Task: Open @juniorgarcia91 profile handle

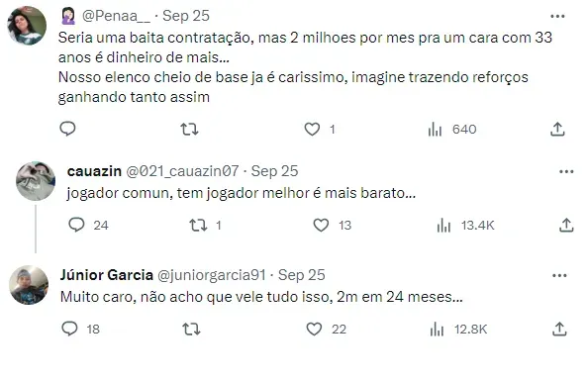Action: tap(212, 275)
